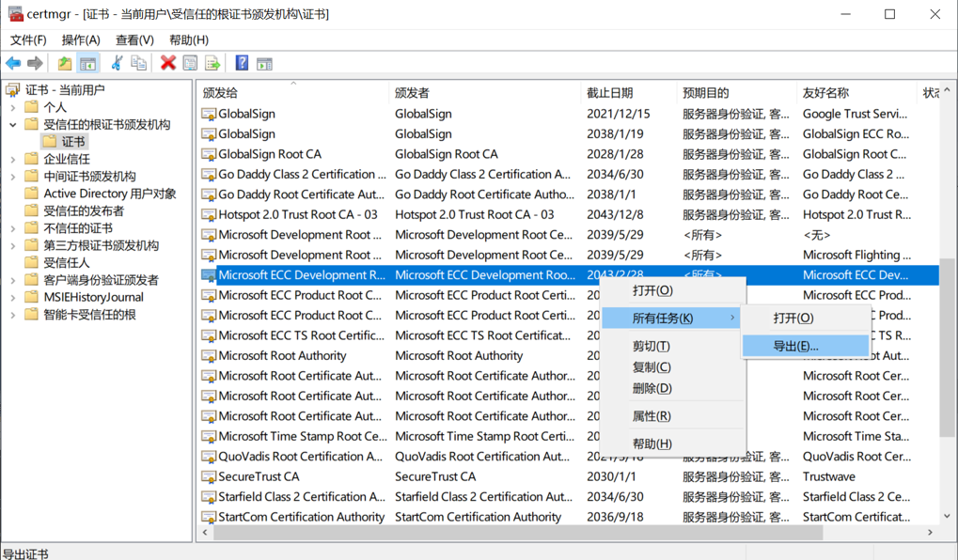Click the vertical scrollbar down arrow
This screenshot has height=560, width=958.
click(x=947, y=516)
